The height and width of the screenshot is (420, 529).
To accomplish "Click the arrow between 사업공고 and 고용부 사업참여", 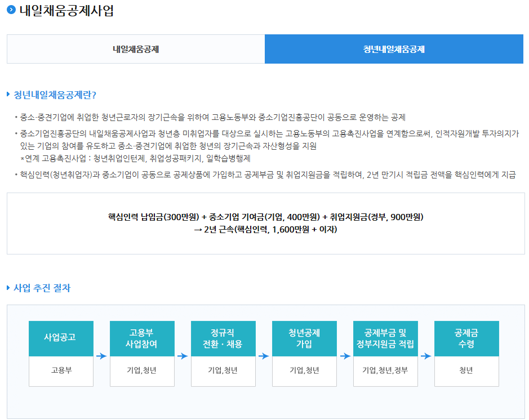I will coord(101,356).
